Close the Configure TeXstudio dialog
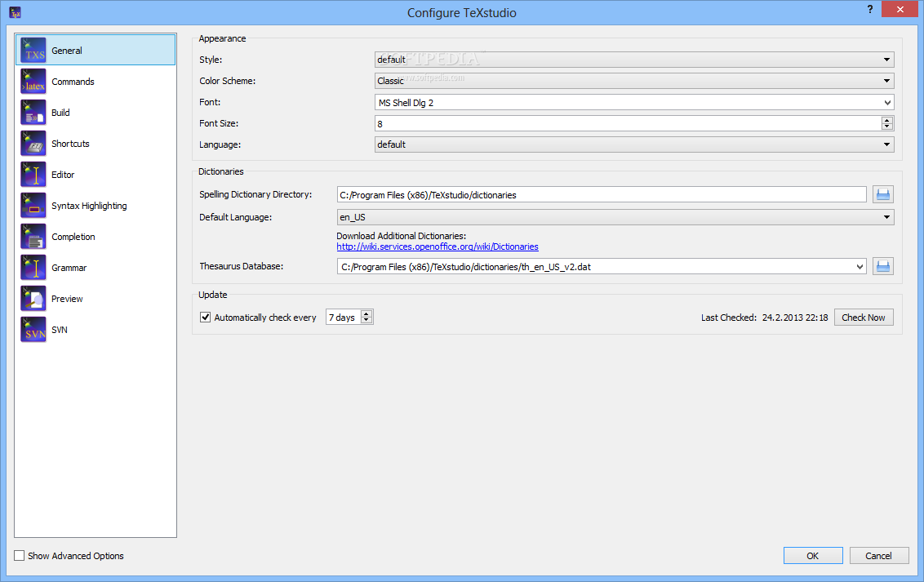The image size is (924, 582). pyautogui.click(x=900, y=9)
